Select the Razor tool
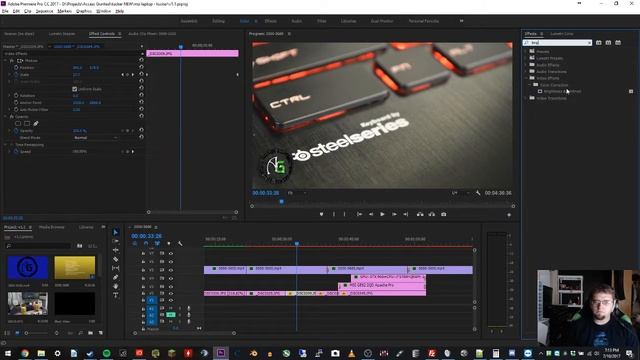640x360 pixels. coord(116,259)
